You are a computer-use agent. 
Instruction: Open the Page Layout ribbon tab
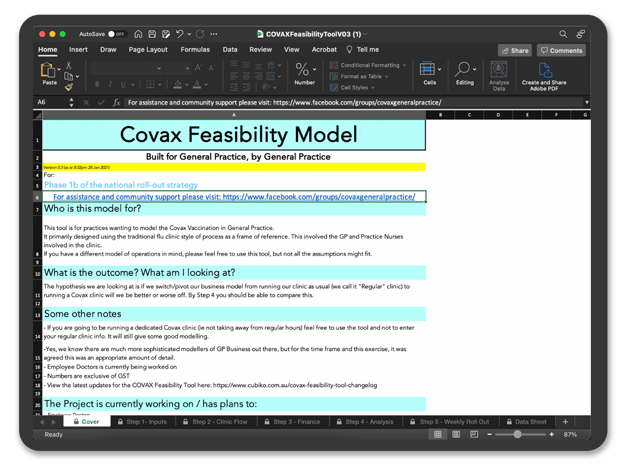tap(148, 50)
